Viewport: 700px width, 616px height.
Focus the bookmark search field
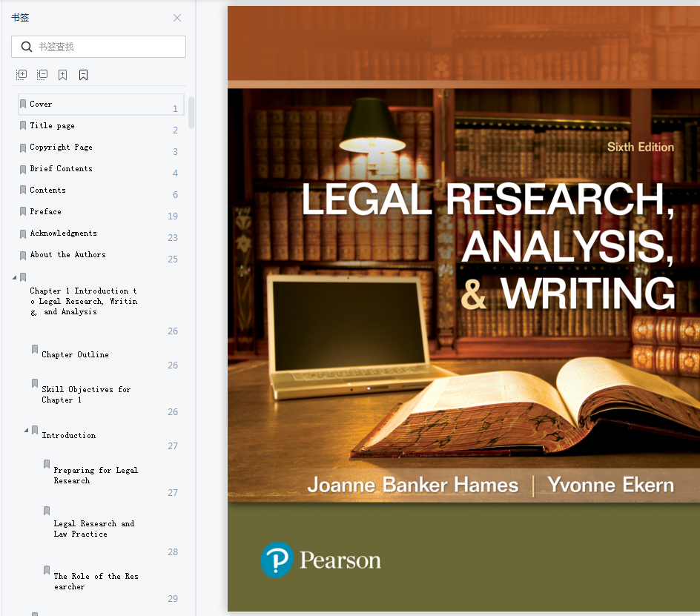coord(99,47)
